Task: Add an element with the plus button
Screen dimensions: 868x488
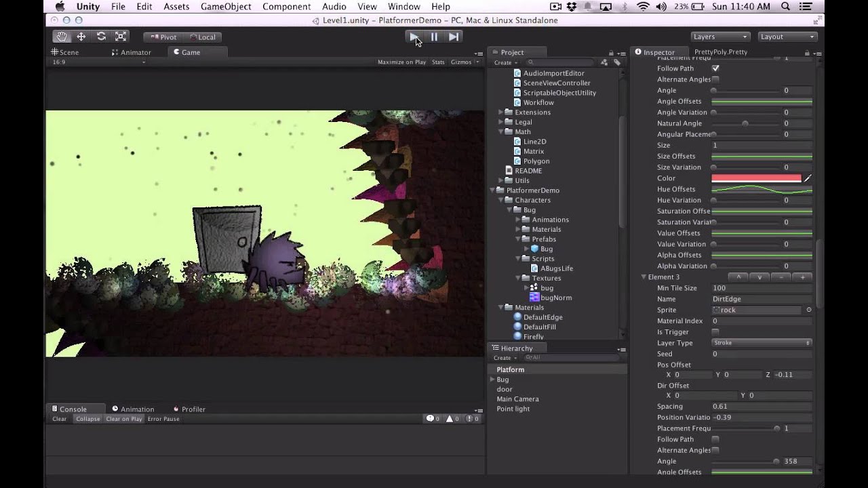Action: coord(802,277)
